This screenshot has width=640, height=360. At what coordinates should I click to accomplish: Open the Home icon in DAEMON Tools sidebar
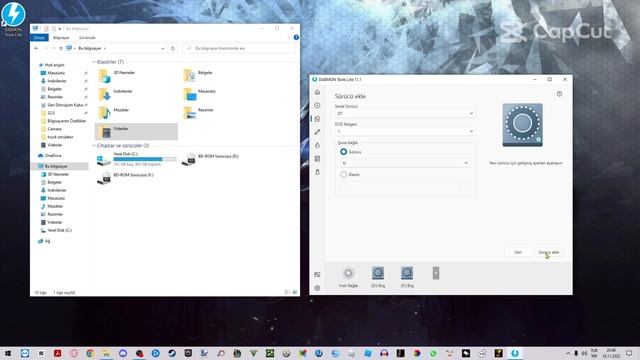click(x=317, y=92)
